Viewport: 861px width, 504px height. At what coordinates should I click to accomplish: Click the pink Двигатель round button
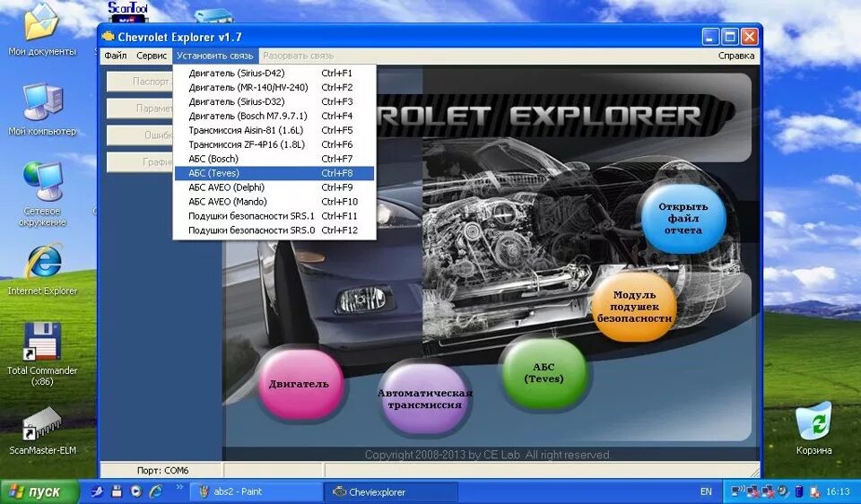click(x=300, y=384)
